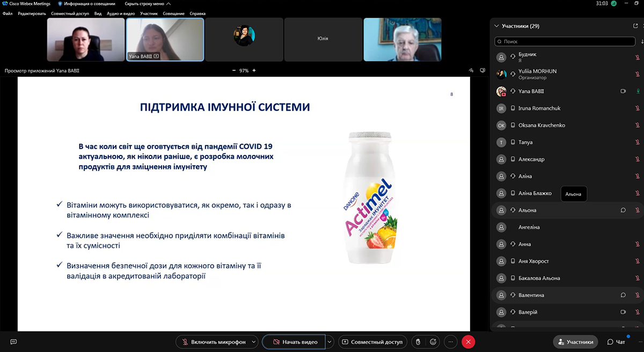Image resolution: width=644 pixels, height=352 pixels.
Task: Click the 97% zoom level
Action: pyautogui.click(x=244, y=70)
